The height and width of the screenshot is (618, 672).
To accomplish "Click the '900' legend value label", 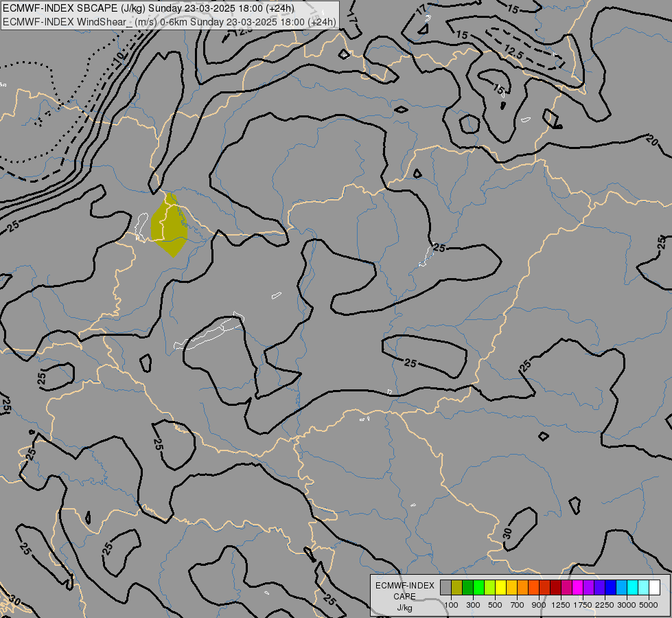I will (539, 605).
